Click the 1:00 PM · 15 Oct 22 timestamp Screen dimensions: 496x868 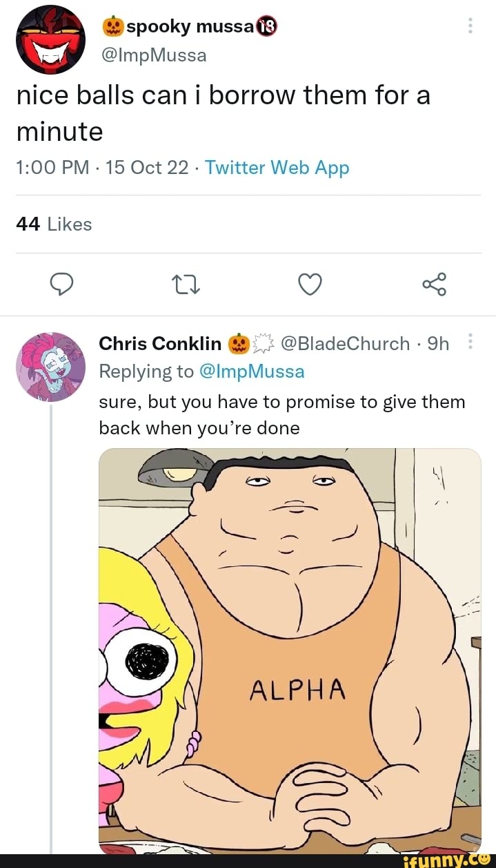click(x=102, y=168)
